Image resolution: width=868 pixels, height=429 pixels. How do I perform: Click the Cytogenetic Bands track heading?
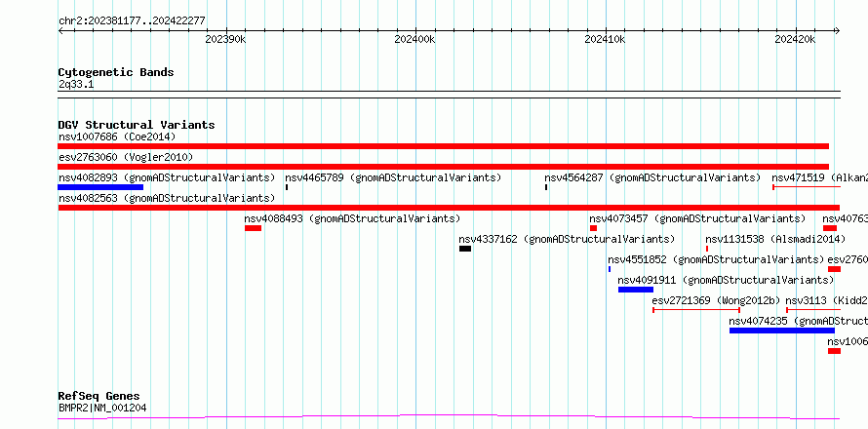pos(116,72)
